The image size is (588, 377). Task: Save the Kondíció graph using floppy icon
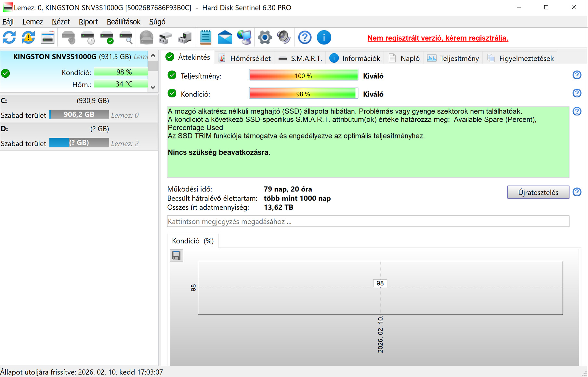click(x=176, y=255)
